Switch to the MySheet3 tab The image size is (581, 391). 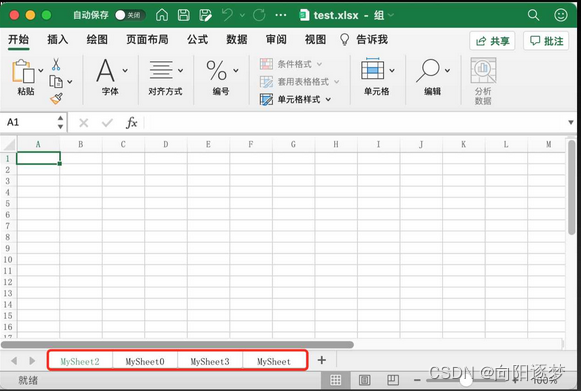click(210, 361)
